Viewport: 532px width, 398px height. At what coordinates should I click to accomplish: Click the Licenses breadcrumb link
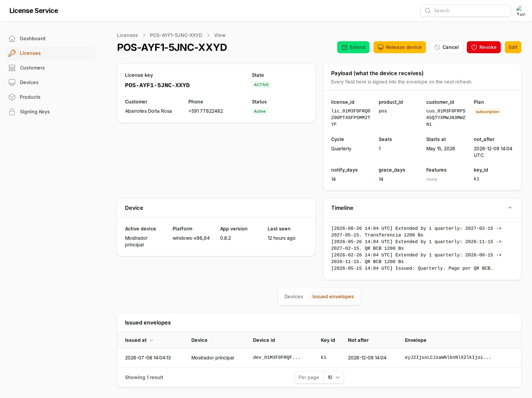pos(127,35)
